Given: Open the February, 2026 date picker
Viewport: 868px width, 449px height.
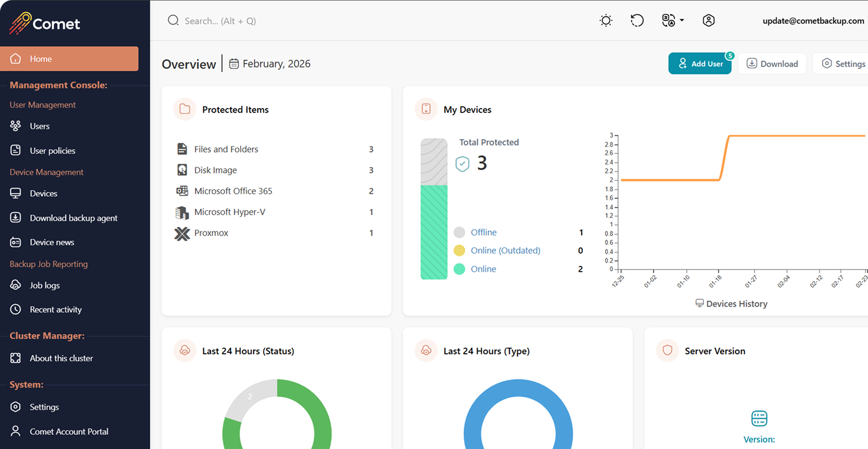Looking at the screenshot, I should [x=270, y=64].
